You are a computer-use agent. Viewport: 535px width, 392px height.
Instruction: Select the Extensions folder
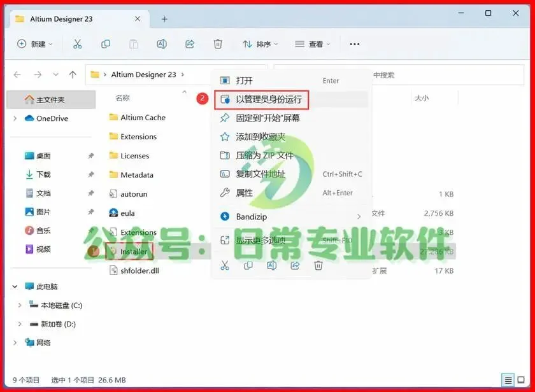click(132, 136)
